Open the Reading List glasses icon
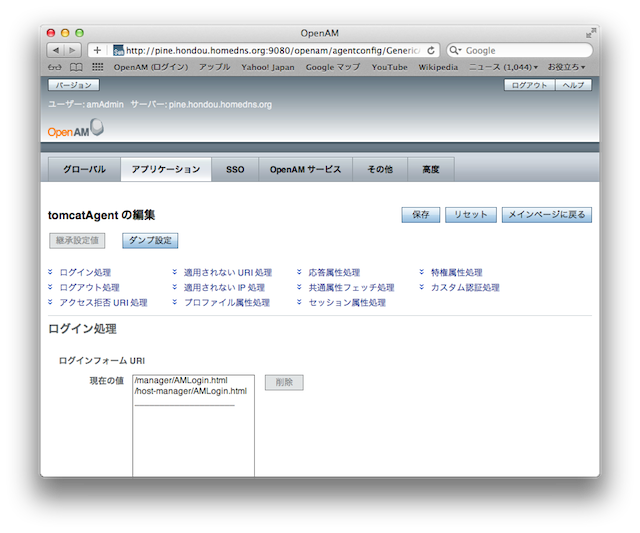640x533 pixels. tap(55, 67)
